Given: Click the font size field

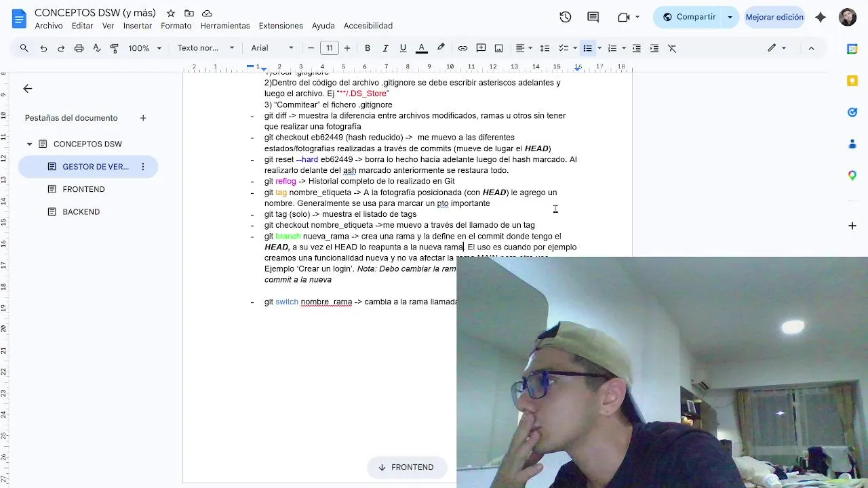Looking at the screenshot, I should [x=329, y=48].
